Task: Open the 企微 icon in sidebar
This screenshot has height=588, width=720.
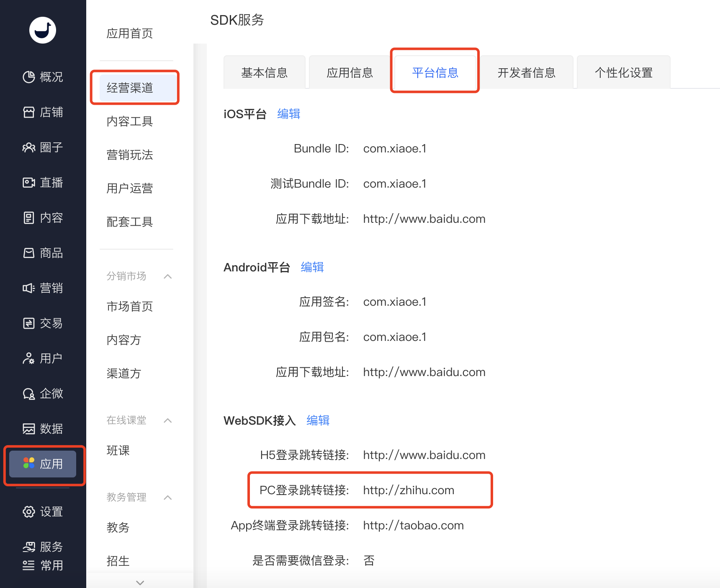Action: click(x=28, y=394)
